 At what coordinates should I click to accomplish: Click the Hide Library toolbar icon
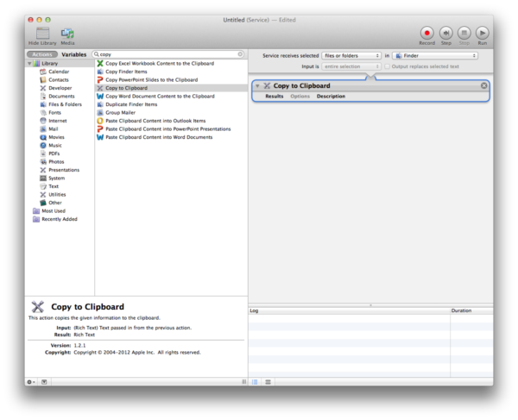click(42, 34)
